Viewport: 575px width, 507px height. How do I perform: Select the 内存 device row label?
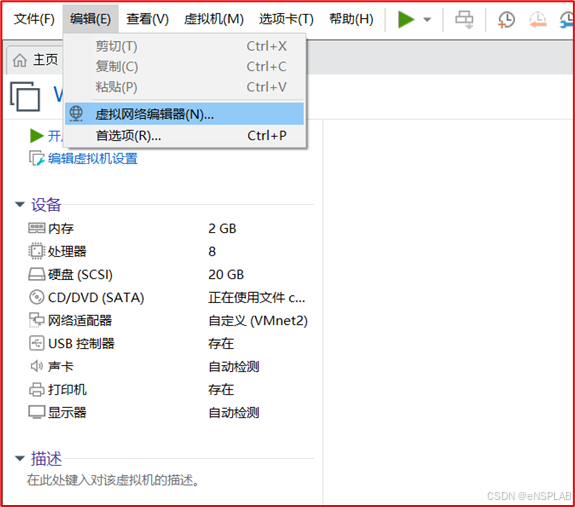(x=61, y=229)
